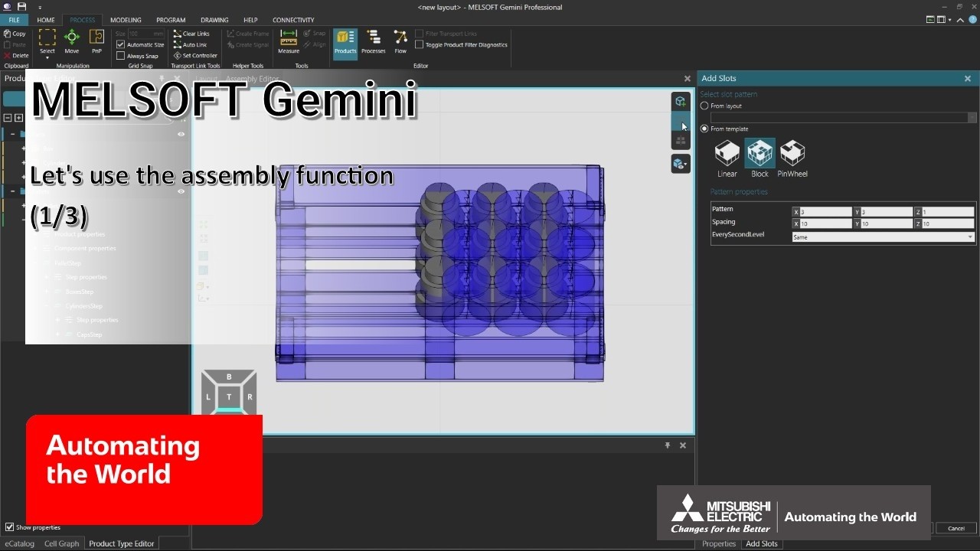
Task: Click the add component cube icon
Action: point(681,102)
